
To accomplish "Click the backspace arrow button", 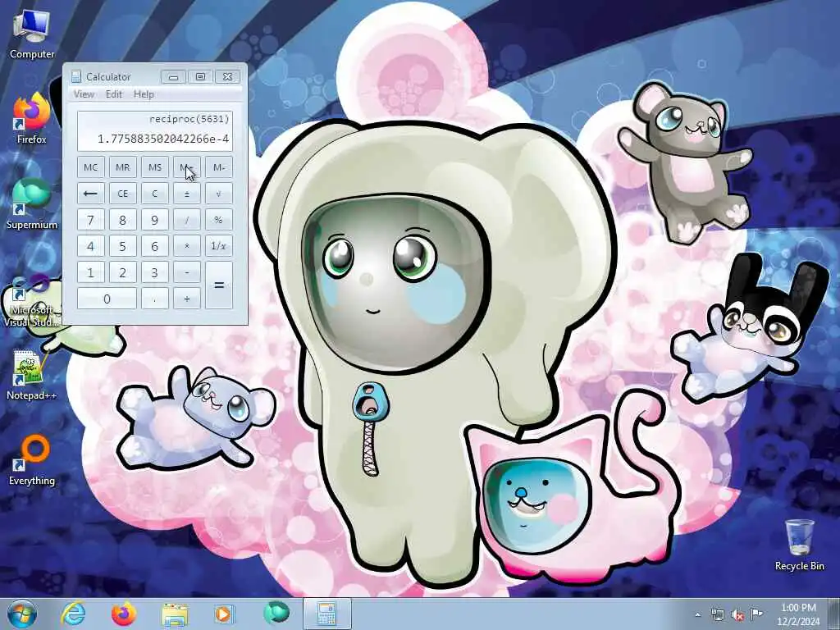I will tap(90, 194).
